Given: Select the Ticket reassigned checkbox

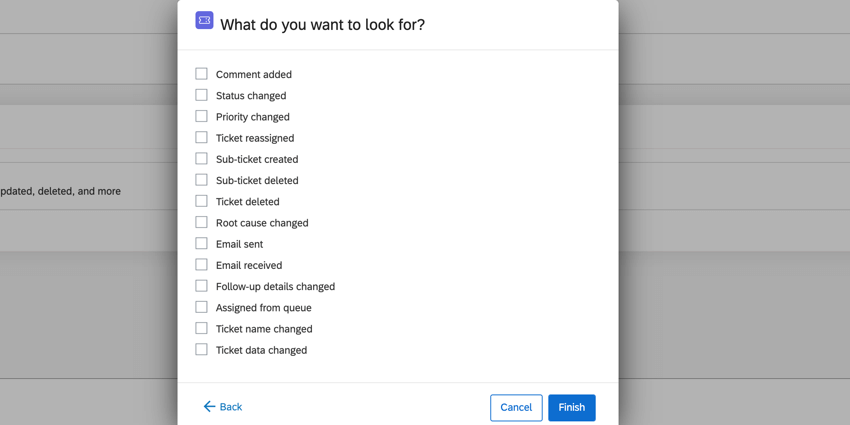Looking at the screenshot, I should [x=202, y=138].
